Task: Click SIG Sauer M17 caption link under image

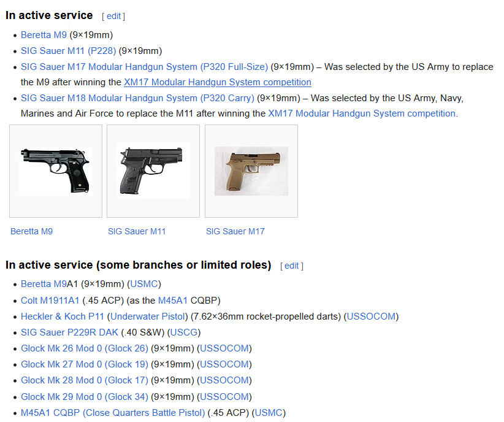Action: pyautogui.click(x=235, y=231)
